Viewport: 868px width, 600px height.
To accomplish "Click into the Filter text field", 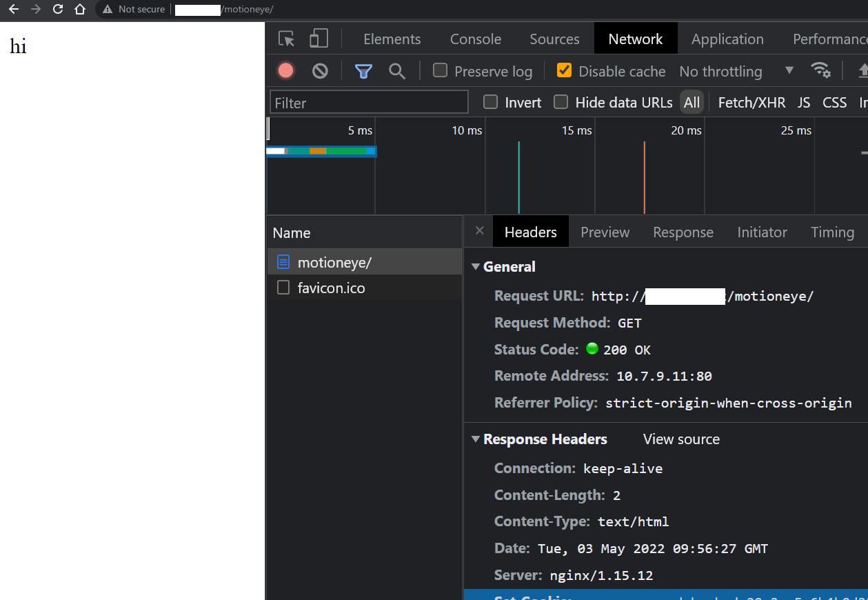I will coord(369,102).
